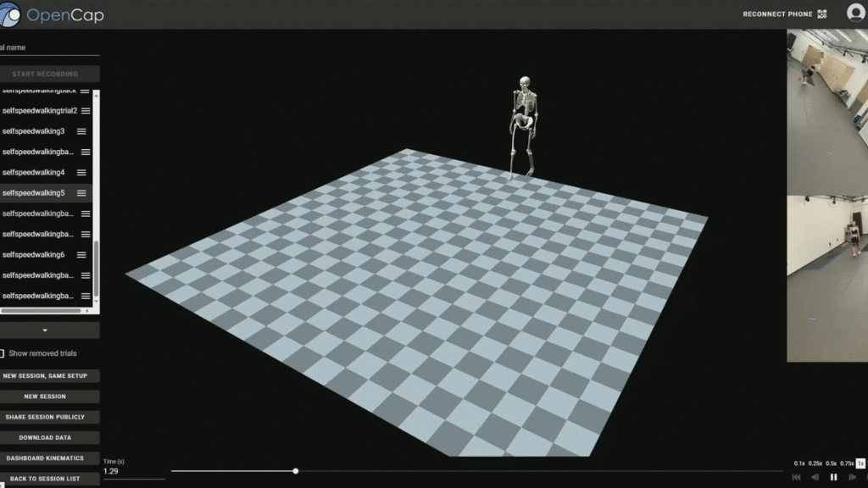Step forward one frame
This screenshot has height=488, width=868.
pyautogui.click(x=853, y=477)
